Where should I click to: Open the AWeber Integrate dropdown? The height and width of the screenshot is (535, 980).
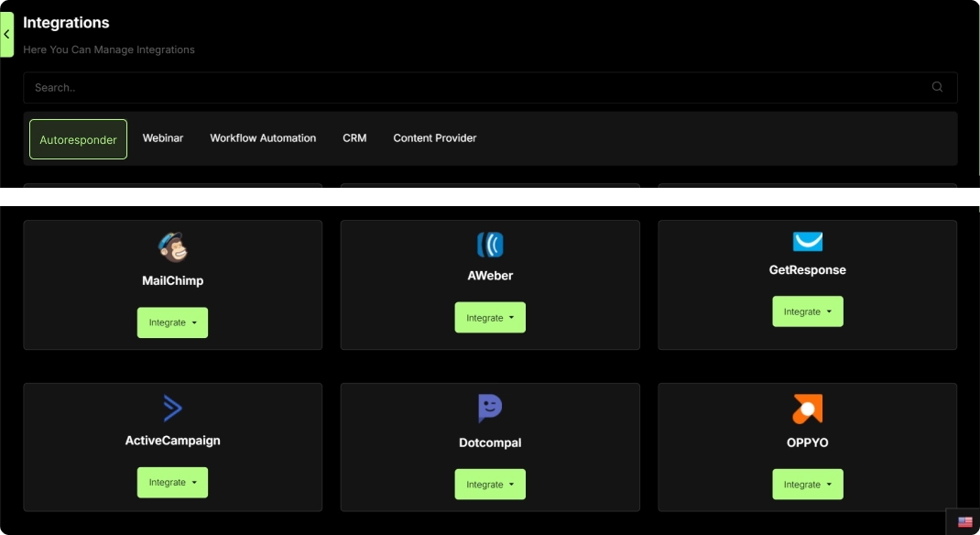490,318
